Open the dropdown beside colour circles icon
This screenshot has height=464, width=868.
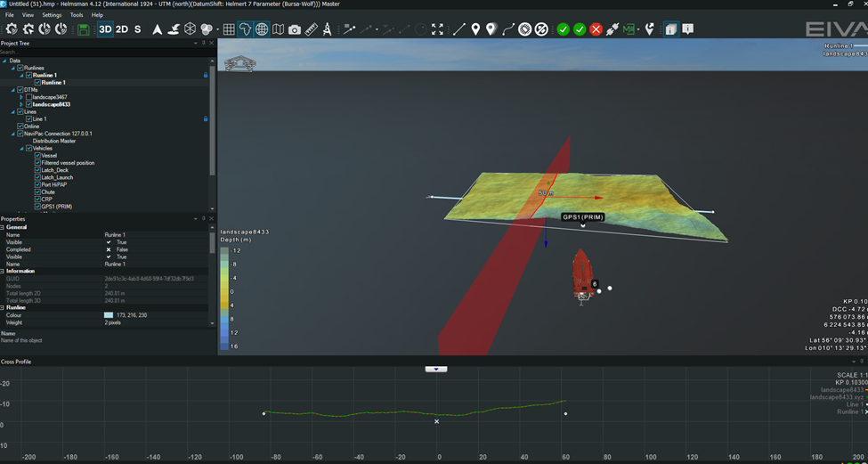coord(217,29)
